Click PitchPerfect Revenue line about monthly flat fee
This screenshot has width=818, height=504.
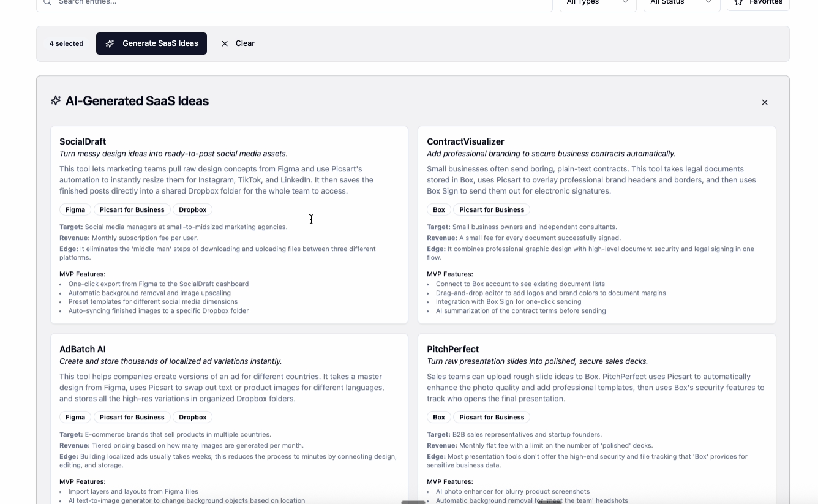pos(539,445)
